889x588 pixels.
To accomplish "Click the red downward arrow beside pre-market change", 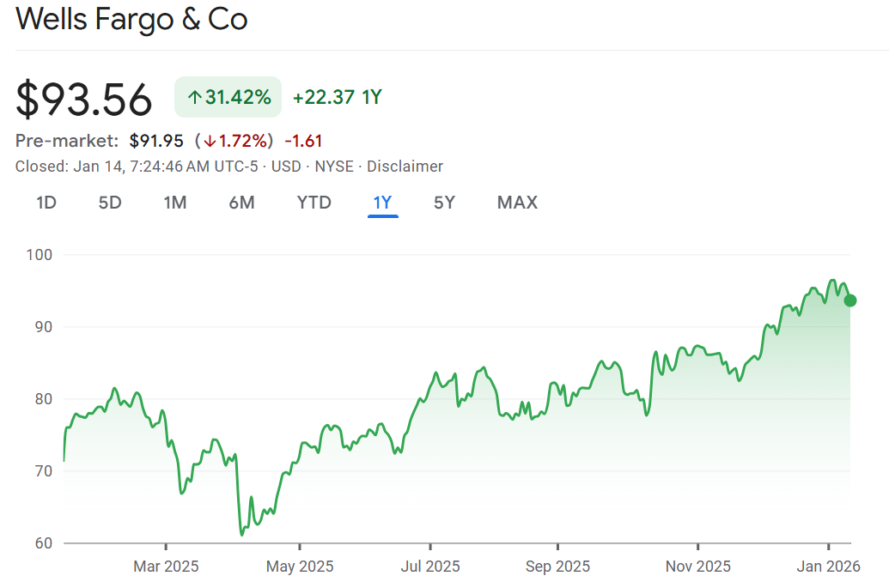I will click(210, 140).
